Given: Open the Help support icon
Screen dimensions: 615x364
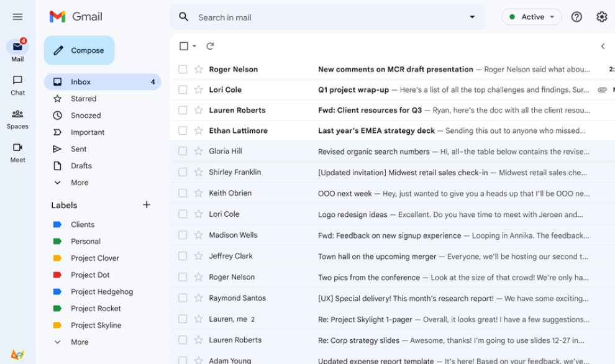Looking at the screenshot, I should 576,17.
